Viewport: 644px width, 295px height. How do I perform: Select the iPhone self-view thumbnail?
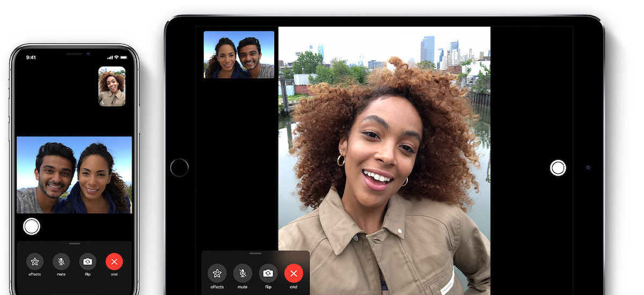(x=112, y=86)
